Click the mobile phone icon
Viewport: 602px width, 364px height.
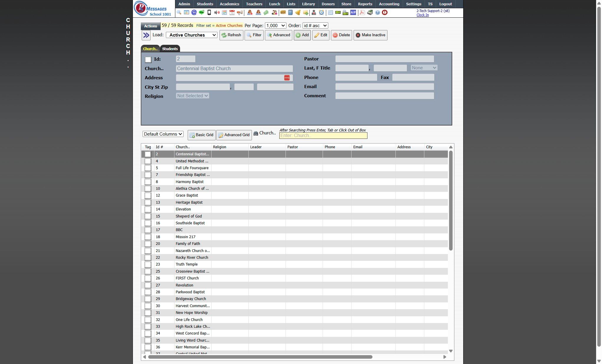209,12
